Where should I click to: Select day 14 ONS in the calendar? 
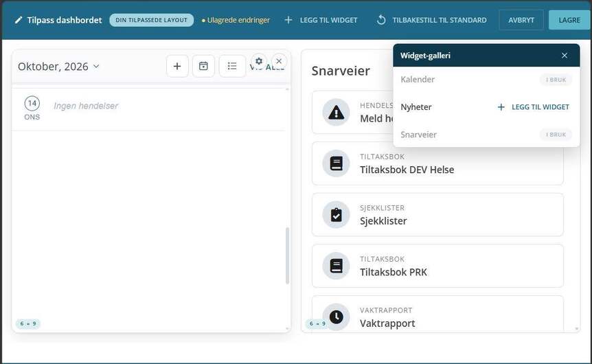click(x=32, y=109)
